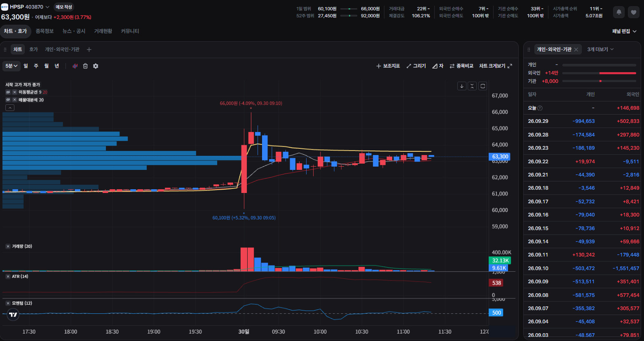Click the notification bell icon

pyautogui.click(x=619, y=12)
